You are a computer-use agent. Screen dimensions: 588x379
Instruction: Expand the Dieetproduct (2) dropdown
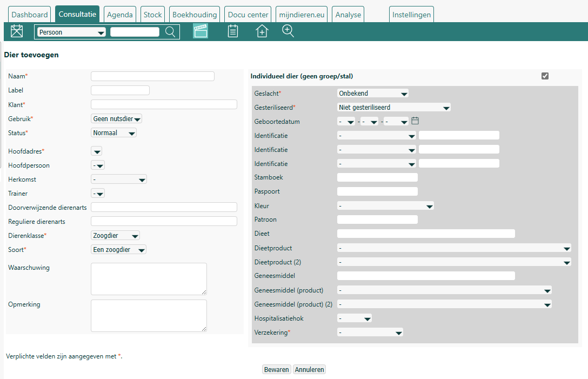454,262
